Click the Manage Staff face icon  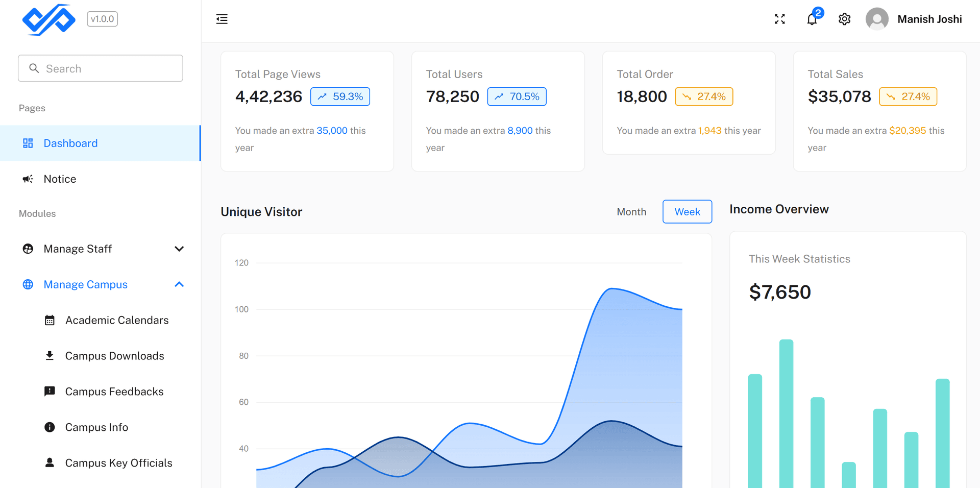pyautogui.click(x=28, y=249)
